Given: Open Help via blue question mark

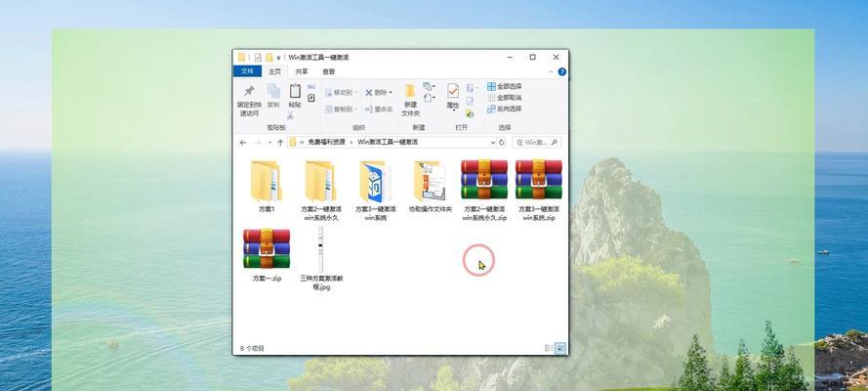Looking at the screenshot, I should [561, 72].
